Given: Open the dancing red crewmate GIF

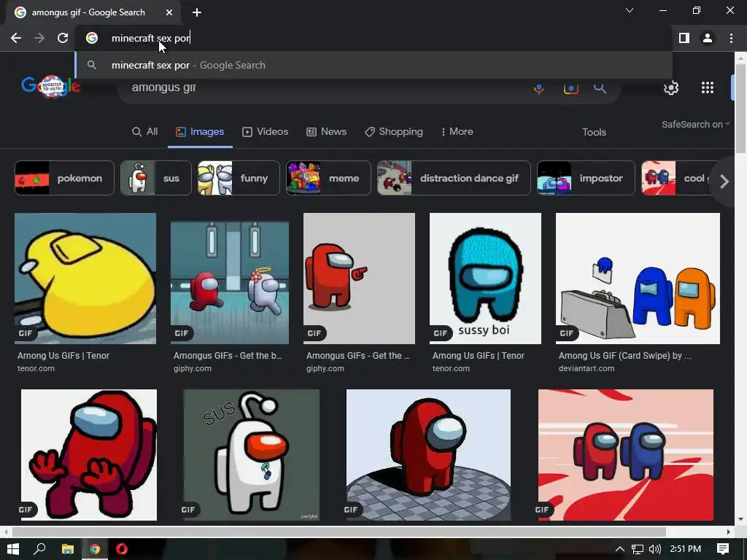Looking at the screenshot, I should [x=89, y=455].
